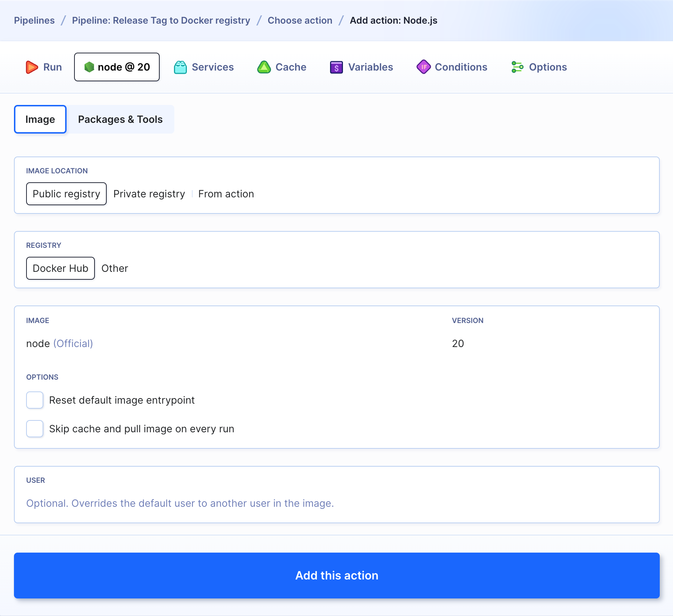Choose Public registry image location
This screenshot has height=616, width=673.
coord(66,194)
